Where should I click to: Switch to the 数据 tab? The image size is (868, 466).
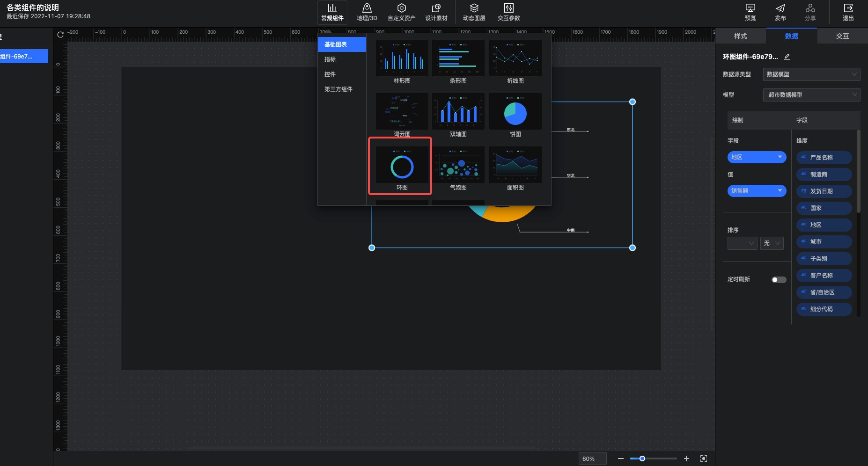791,36
